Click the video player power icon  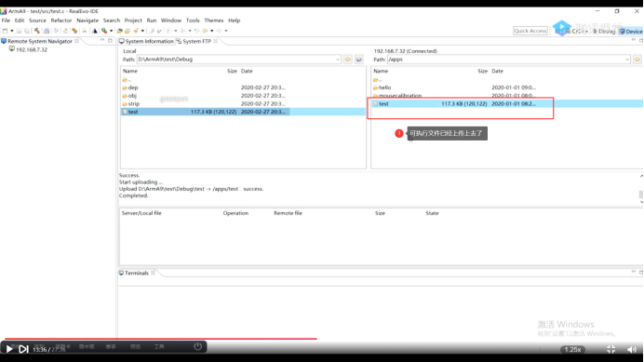[197, 346]
